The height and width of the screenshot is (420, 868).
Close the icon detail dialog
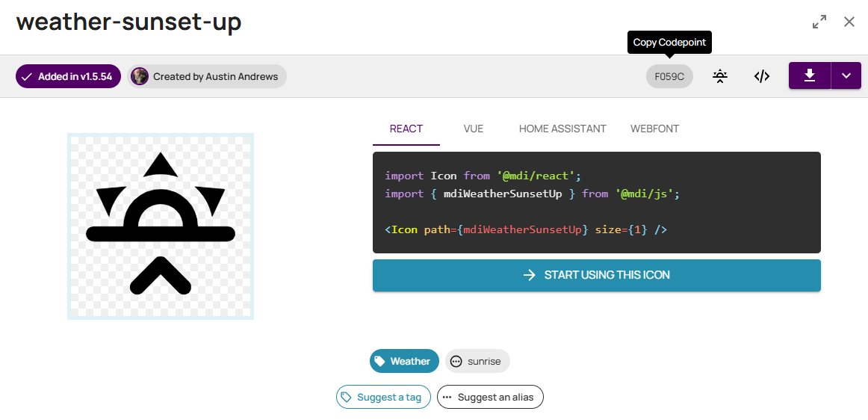pyautogui.click(x=849, y=22)
